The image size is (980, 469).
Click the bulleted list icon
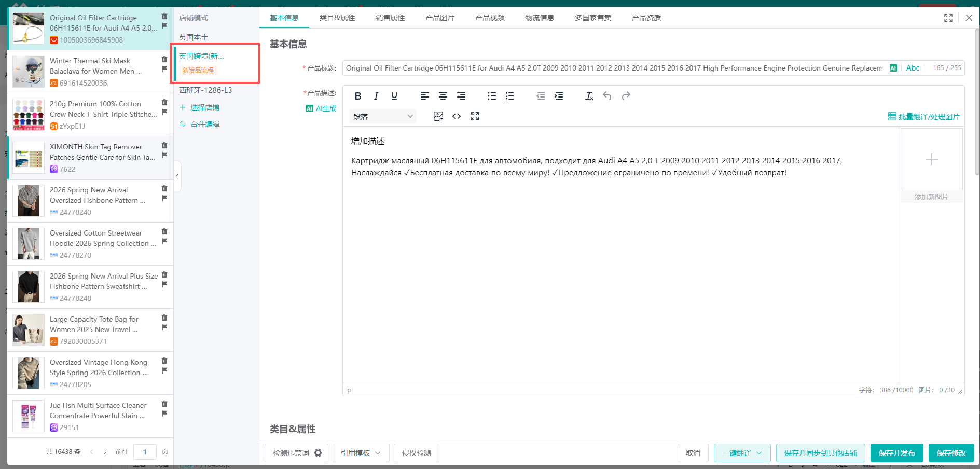pyautogui.click(x=491, y=96)
